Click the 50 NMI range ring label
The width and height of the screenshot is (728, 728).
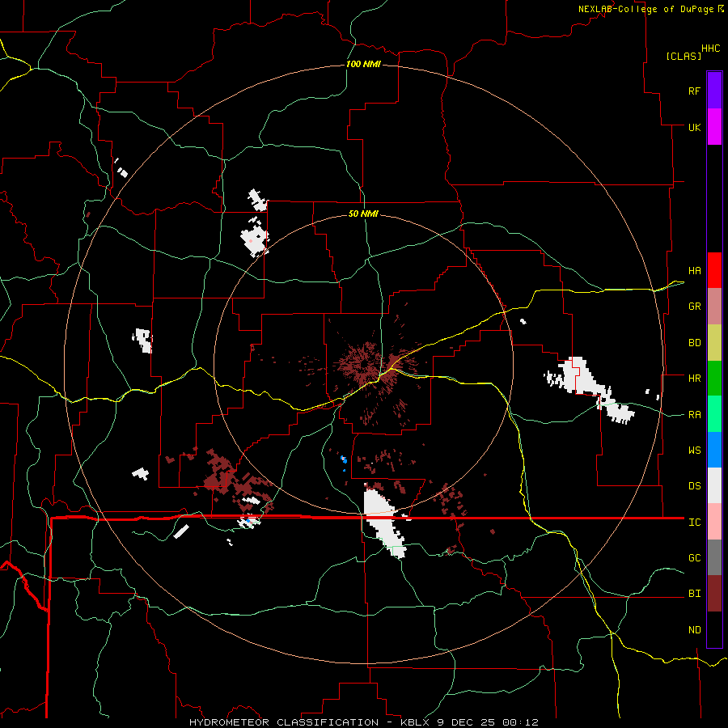(x=363, y=214)
